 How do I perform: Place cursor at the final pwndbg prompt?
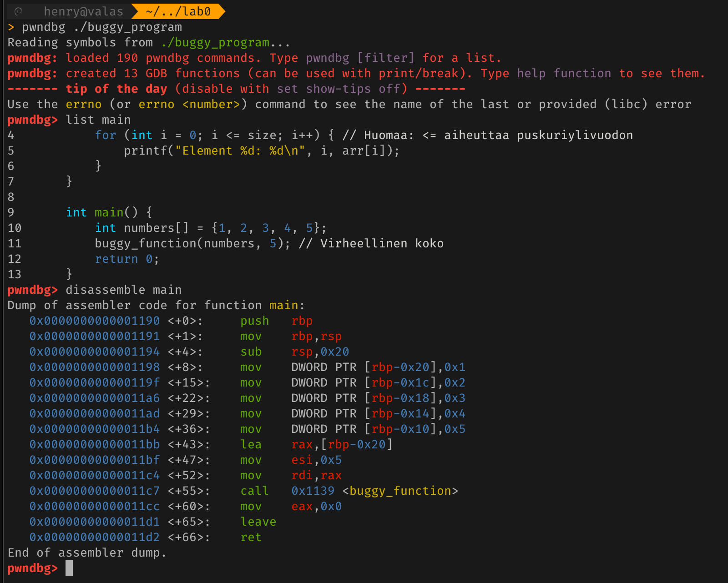[69, 568]
